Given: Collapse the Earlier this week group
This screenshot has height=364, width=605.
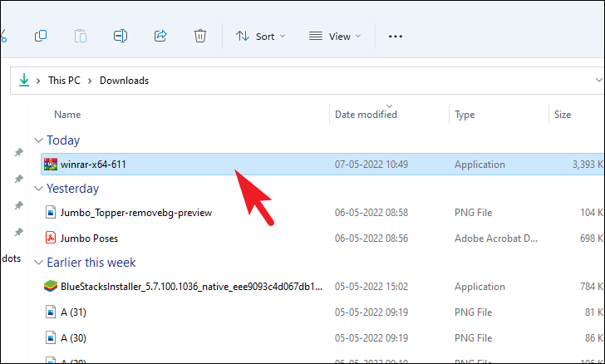Looking at the screenshot, I should click(38, 263).
